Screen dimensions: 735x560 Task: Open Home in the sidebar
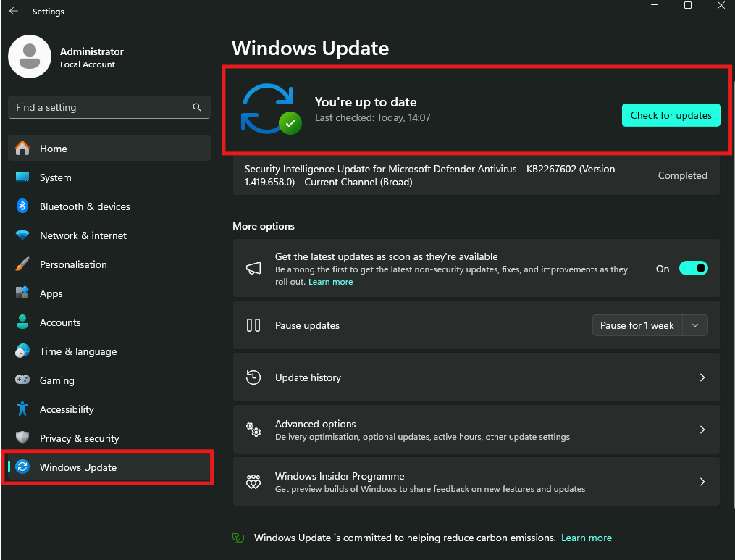pyautogui.click(x=109, y=149)
